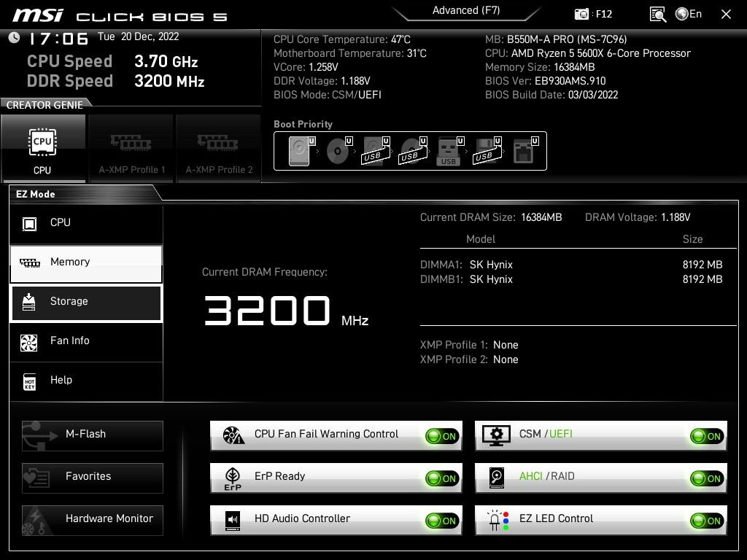Viewport: 747px width, 560px height.
Task: Click the Size column header
Action: 693,239
